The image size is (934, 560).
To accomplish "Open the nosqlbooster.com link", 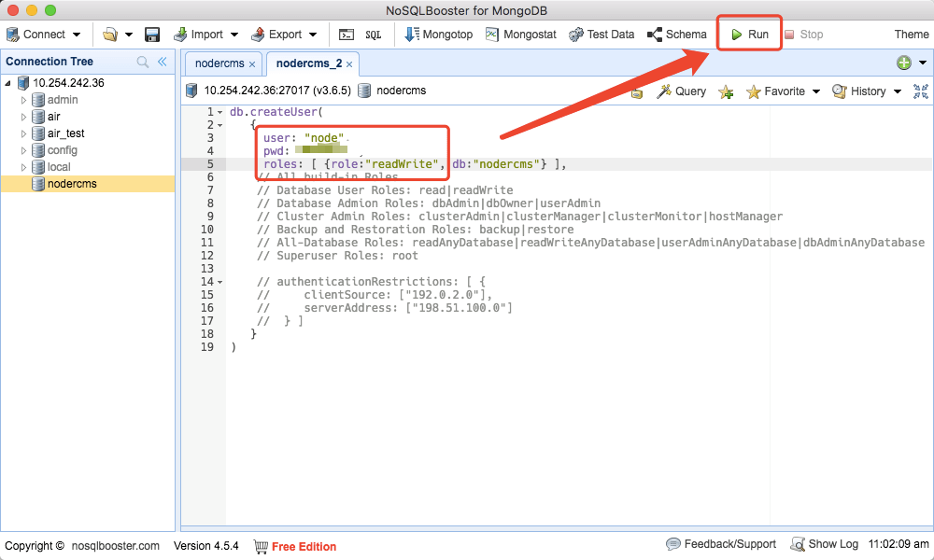I will pyautogui.click(x=116, y=546).
